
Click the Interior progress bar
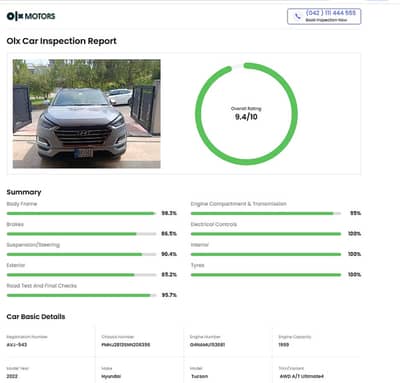click(266, 254)
